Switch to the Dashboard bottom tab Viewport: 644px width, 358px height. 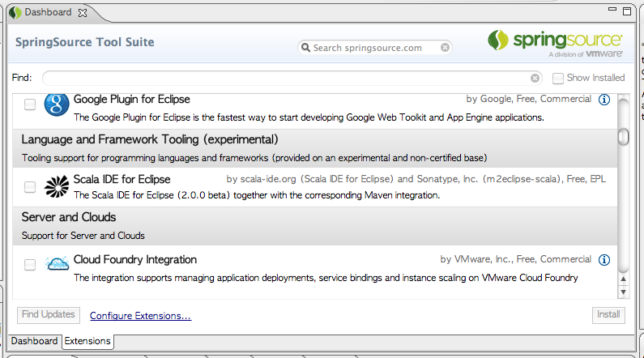(34, 341)
